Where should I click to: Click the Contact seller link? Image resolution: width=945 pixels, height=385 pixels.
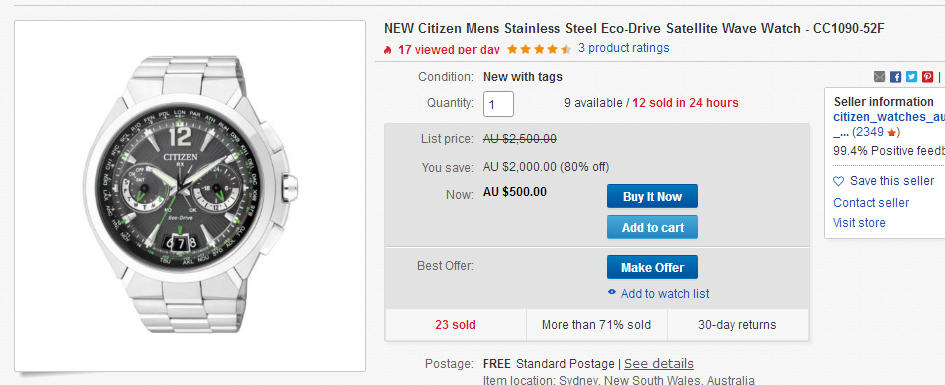[871, 202]
